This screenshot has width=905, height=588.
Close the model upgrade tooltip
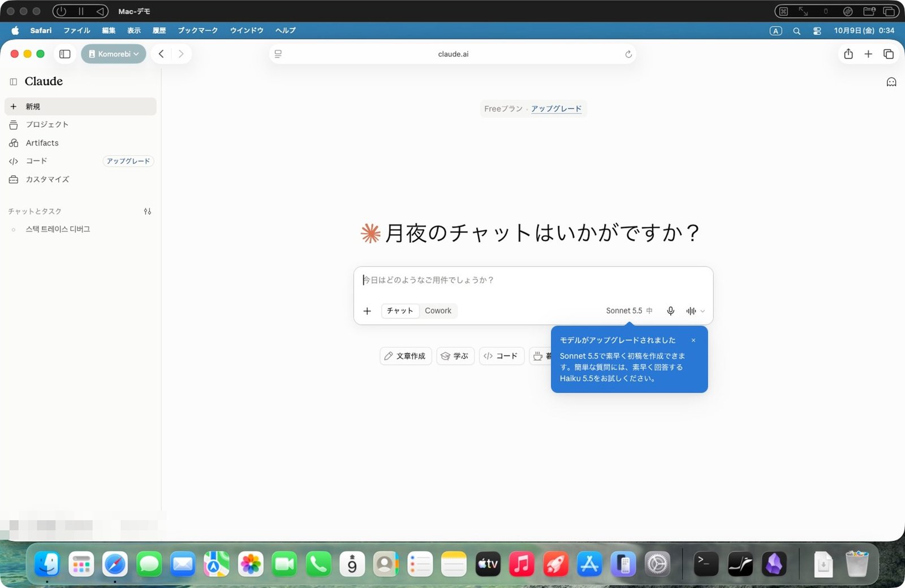click(693, 340)
